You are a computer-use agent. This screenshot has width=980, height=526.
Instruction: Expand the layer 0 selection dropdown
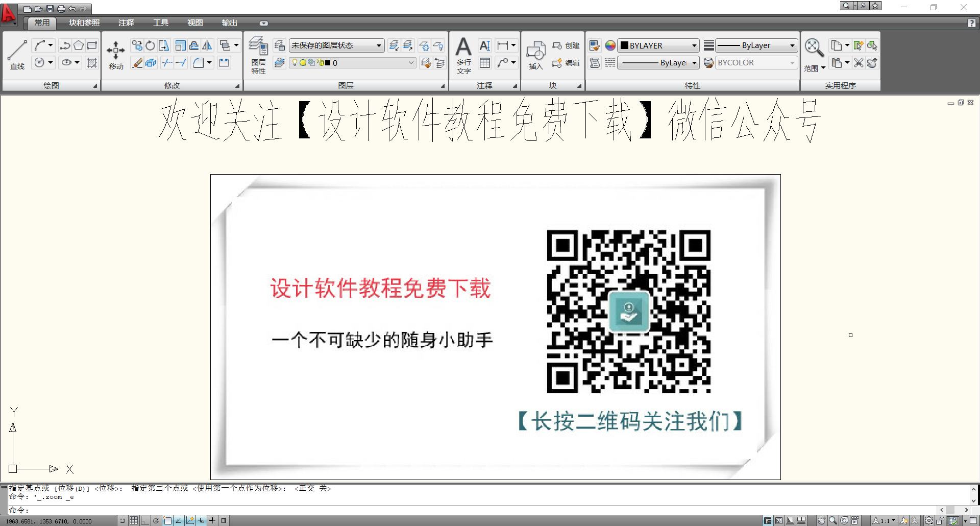[x=352, y=63]
